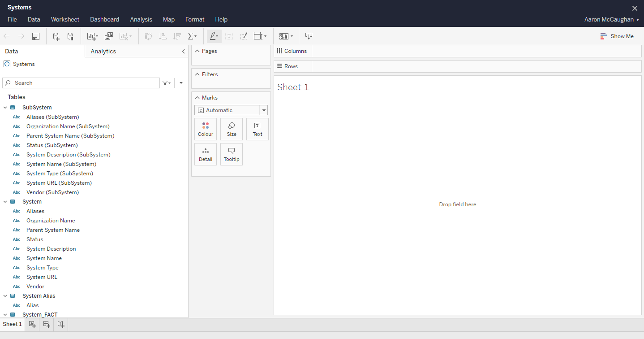Expand the Totals sigma dropdown
The image size is (644, 339).
(x=193, y=36)
